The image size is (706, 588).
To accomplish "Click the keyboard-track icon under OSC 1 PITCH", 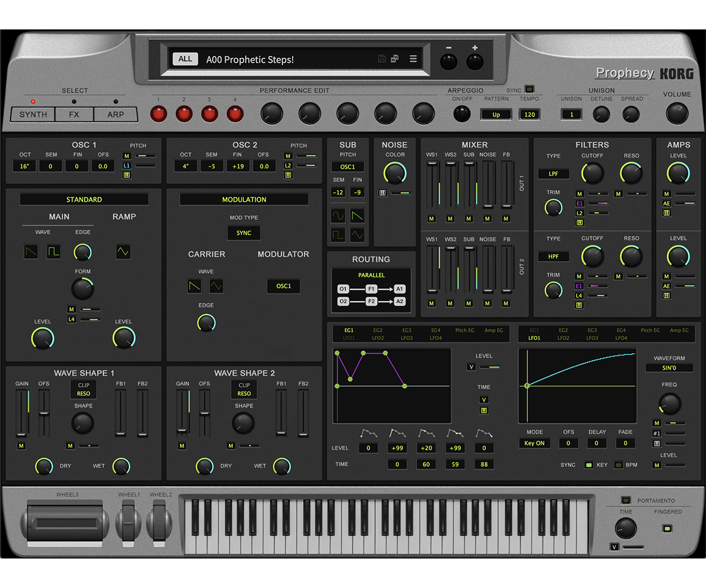I will (x=126, y=175).
